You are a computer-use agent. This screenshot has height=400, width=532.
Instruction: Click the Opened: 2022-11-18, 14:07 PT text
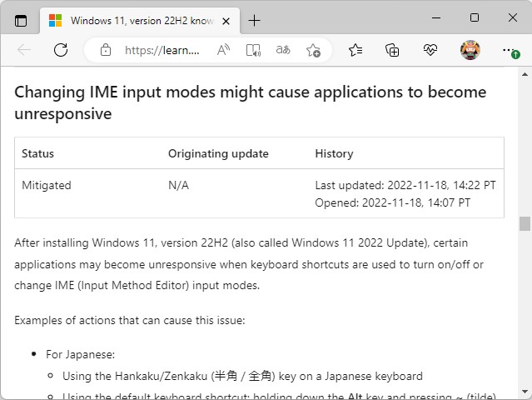pos(393,202)
